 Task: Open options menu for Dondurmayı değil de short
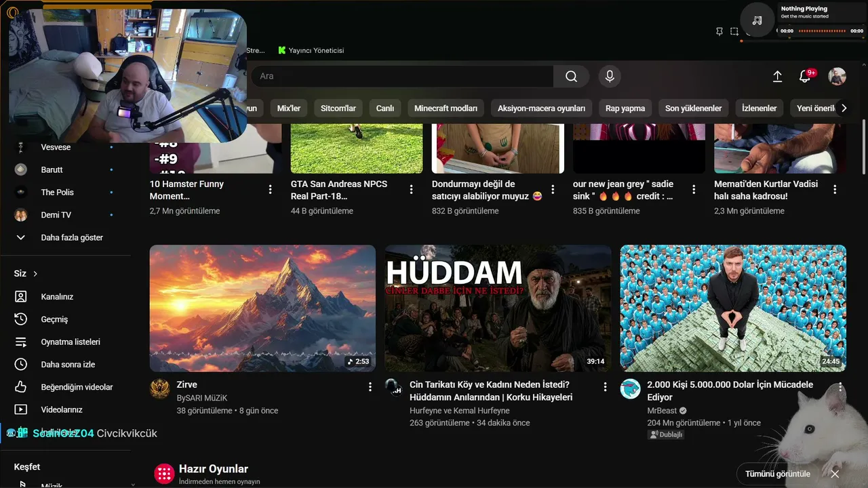(x=553, y=190)
